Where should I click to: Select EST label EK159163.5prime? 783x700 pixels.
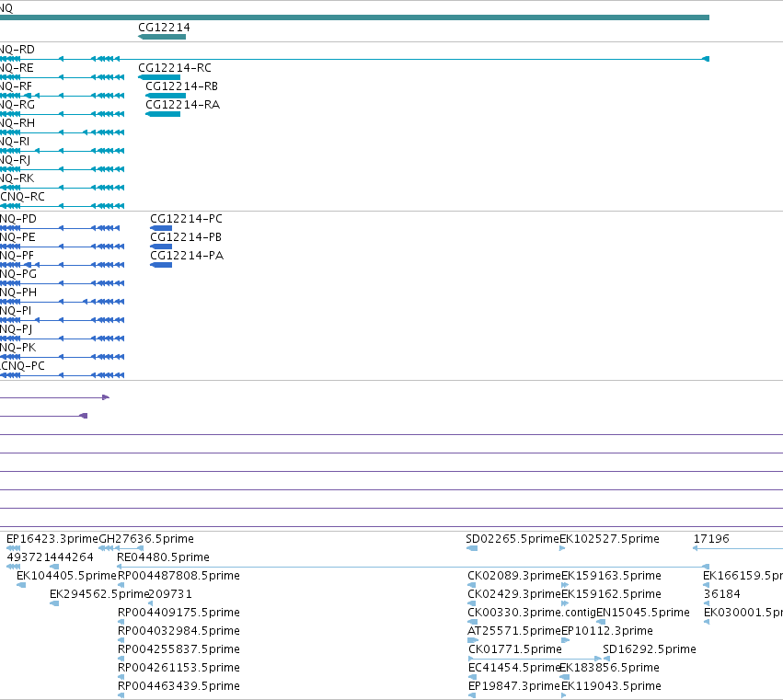point(611,576)
